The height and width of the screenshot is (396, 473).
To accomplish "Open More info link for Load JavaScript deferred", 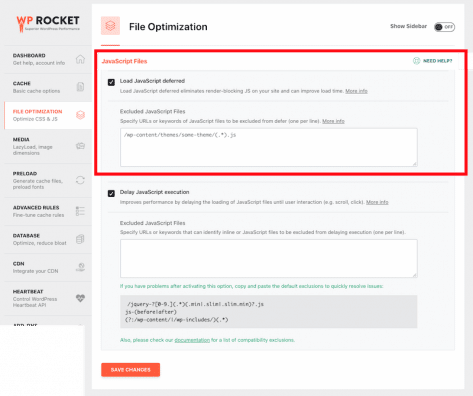I will click(356, 91).
